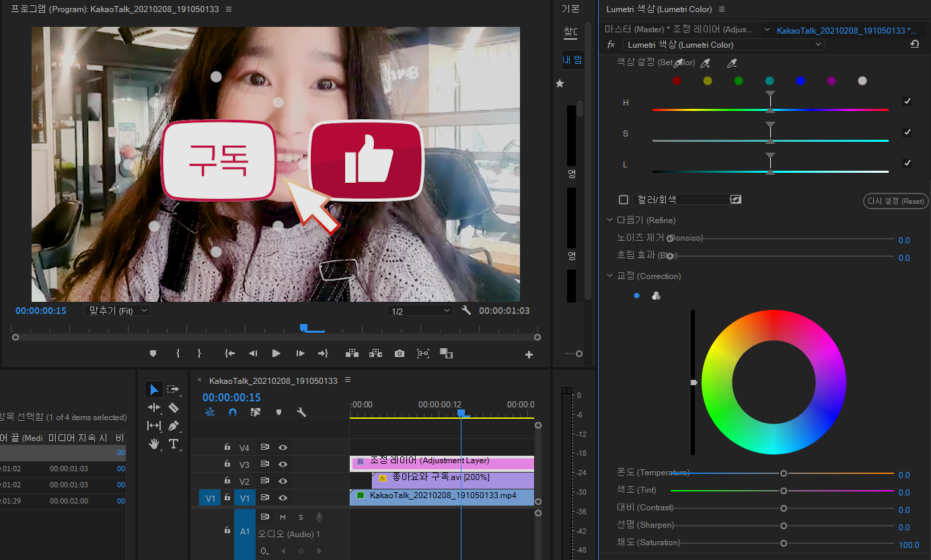Open Comparison View in Program monitor
This screenshot has height=560, width=931.
(x=423, y=354)
